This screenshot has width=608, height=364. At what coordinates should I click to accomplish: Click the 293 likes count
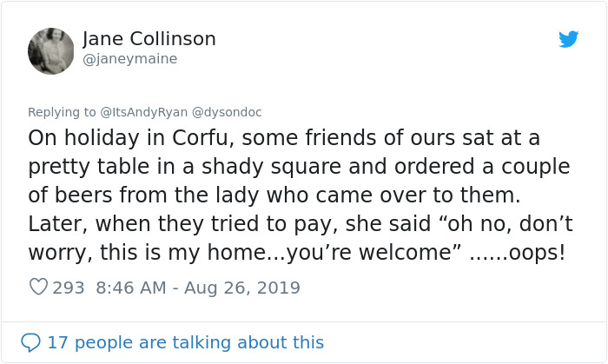coord(69,288)
